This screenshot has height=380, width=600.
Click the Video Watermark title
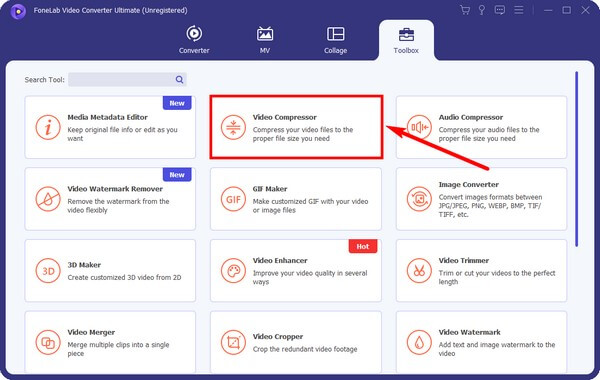[470, 332]
